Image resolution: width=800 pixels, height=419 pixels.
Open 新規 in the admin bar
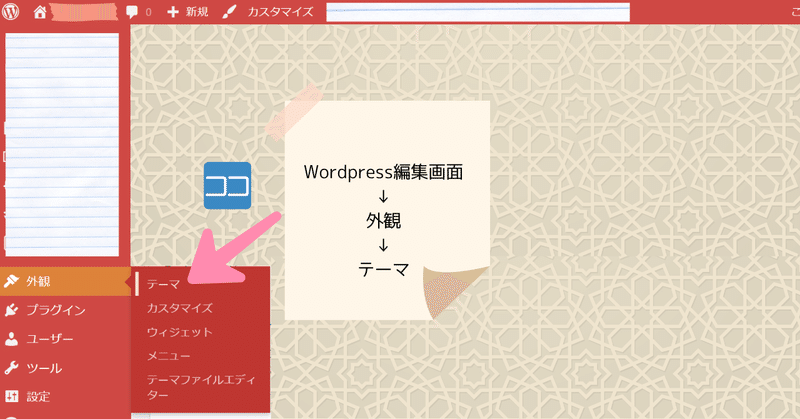197,12
